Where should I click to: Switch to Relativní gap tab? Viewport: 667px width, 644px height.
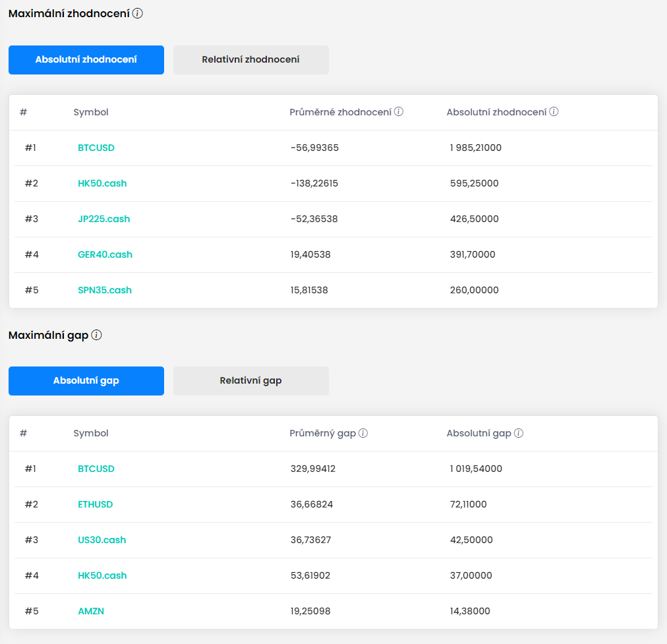pos(251,381)
